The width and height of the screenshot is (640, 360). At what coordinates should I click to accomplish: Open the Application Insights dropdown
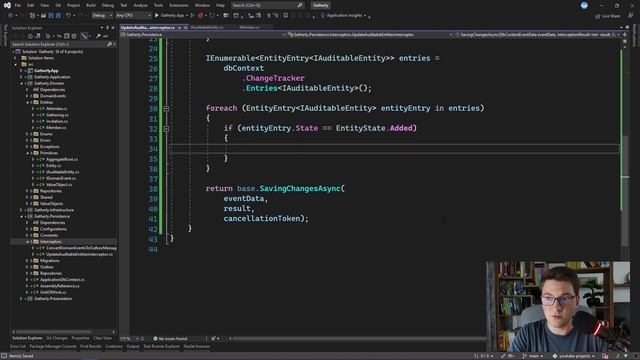pos(346,16)
